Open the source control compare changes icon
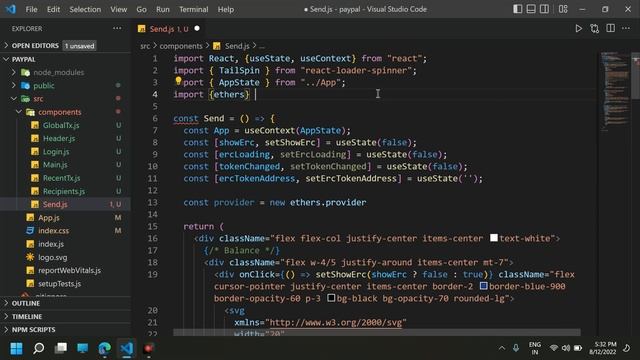This screenshot has width=640, height=360. (594, 29)
